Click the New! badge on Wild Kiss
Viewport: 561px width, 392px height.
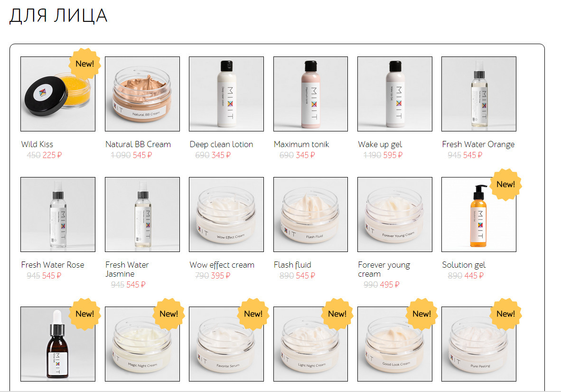[85, 64]
